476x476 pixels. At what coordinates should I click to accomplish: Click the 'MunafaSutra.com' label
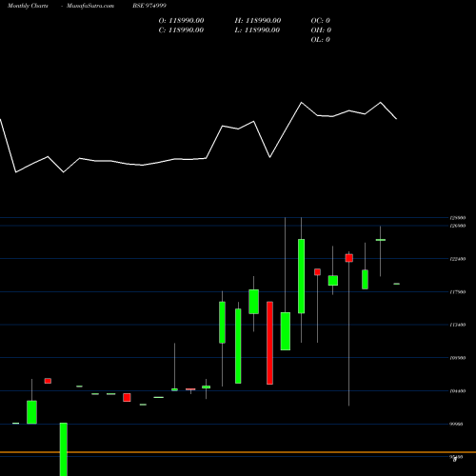coord(90,6)
